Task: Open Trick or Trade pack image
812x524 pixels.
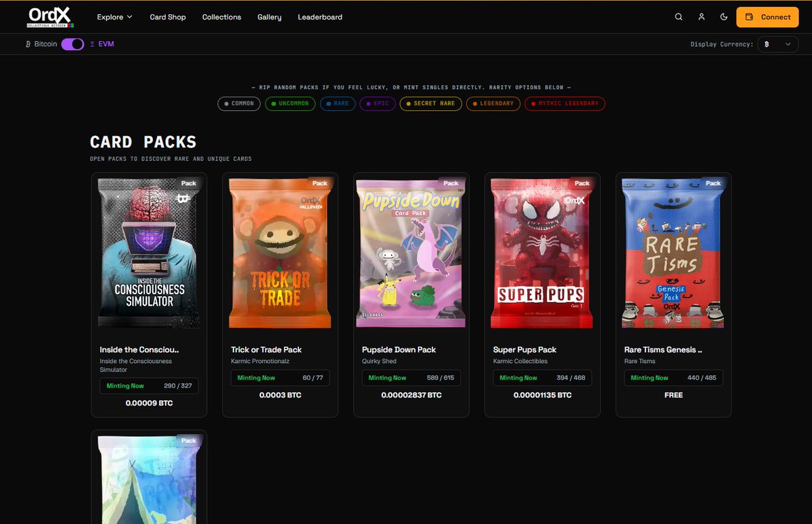Action: pos(280,254)
